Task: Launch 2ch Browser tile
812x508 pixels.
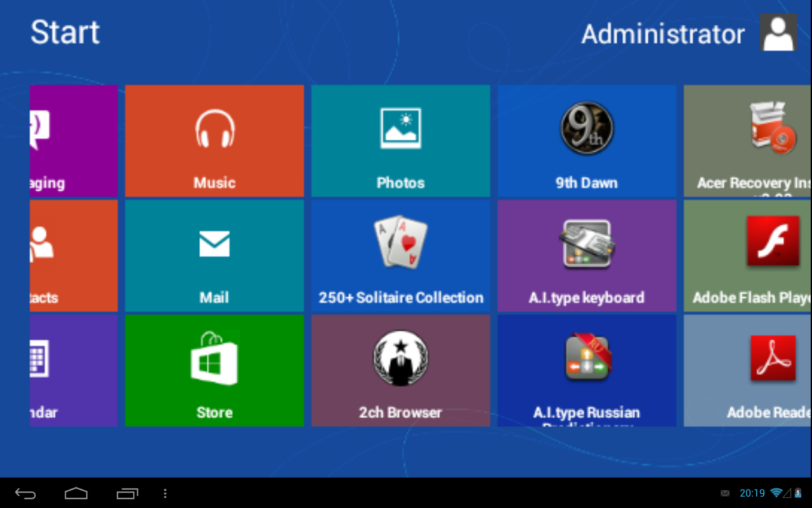Action: click(x=400, y=371)
